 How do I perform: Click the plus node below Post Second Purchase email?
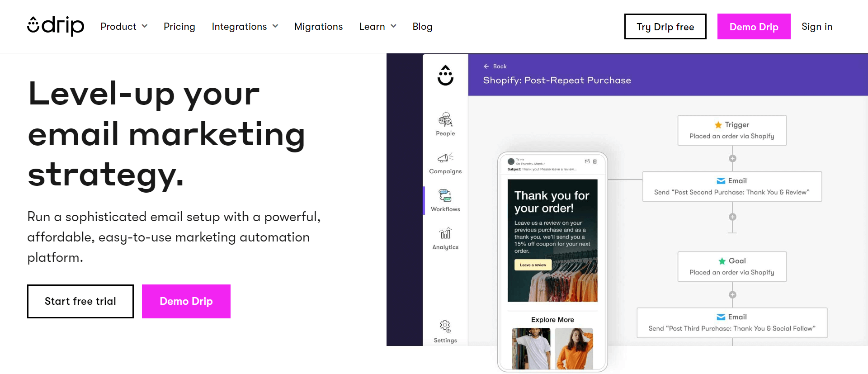(x=732, y=217)
